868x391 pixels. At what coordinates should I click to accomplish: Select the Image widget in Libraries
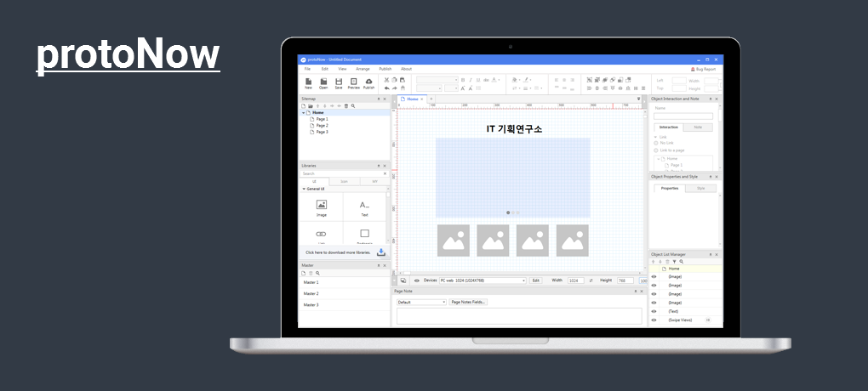point(321,208)
